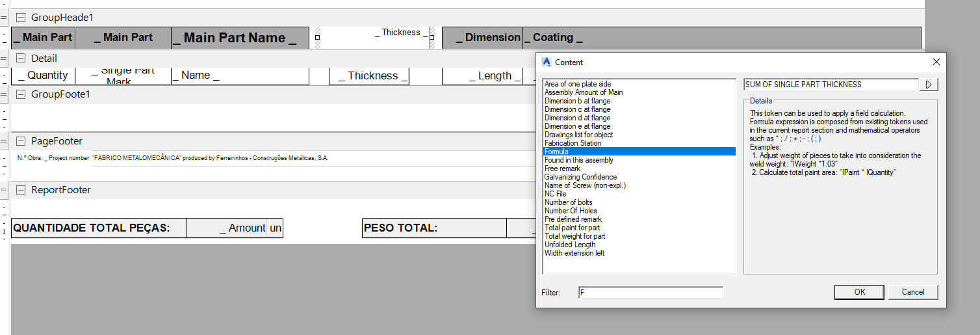Collapse the GroupHeade1 section

click(21, 18)
